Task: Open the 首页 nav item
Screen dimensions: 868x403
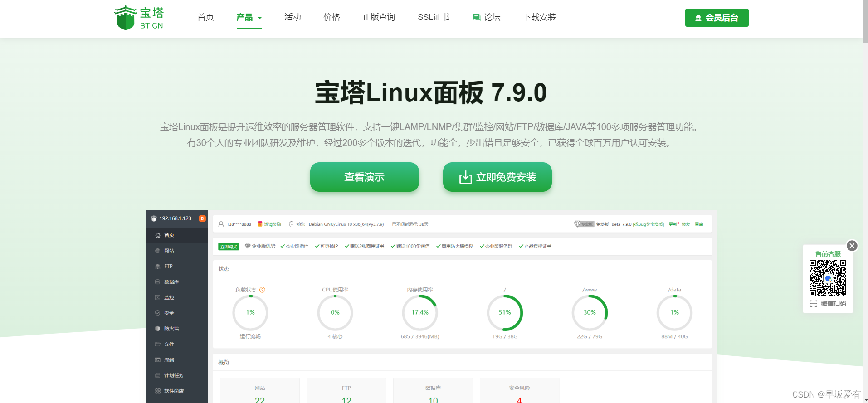Action: click(205, 17)
